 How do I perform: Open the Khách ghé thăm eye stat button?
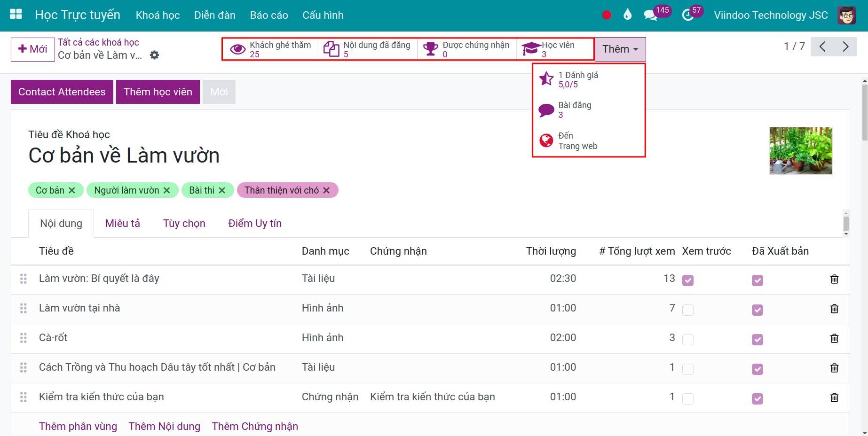[x=270, y=49]
